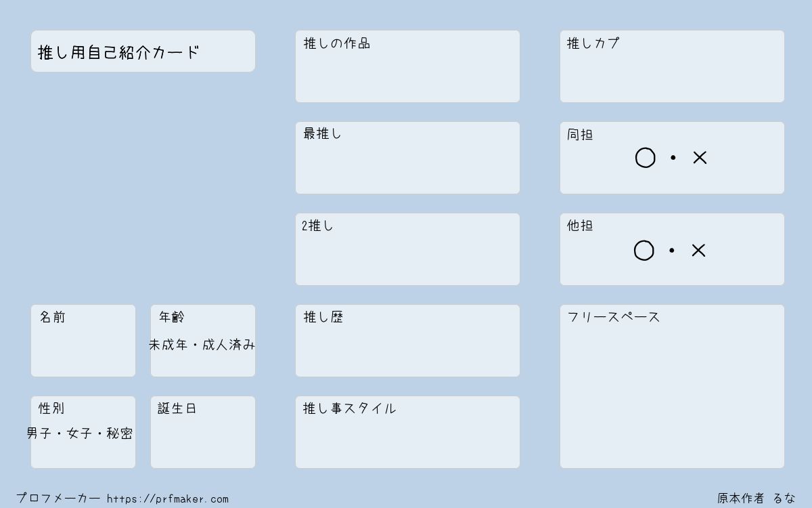Click the 推し事スタイル box

pyautogui.click(x=407, y=432)
